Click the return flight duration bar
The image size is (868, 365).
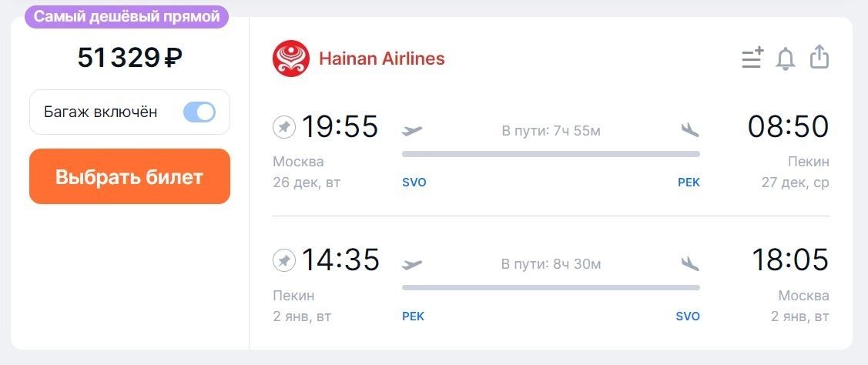click(x=551, y=287)
